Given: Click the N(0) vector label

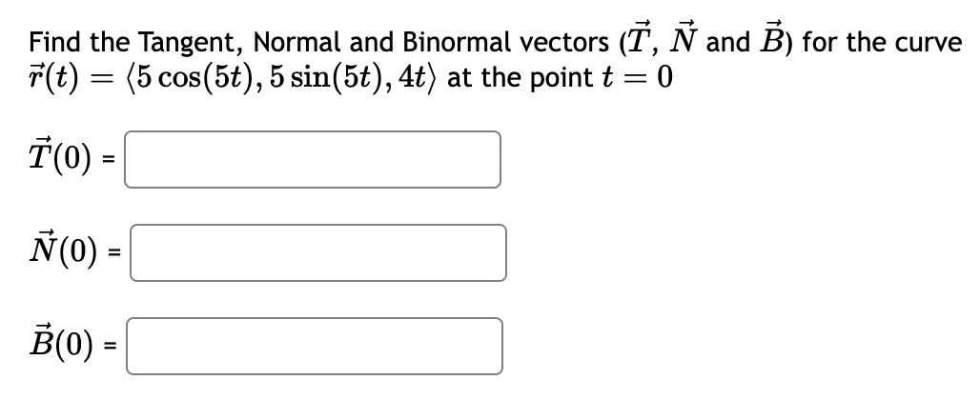Looking at the screenshot, I should click(x=67, y=252).
